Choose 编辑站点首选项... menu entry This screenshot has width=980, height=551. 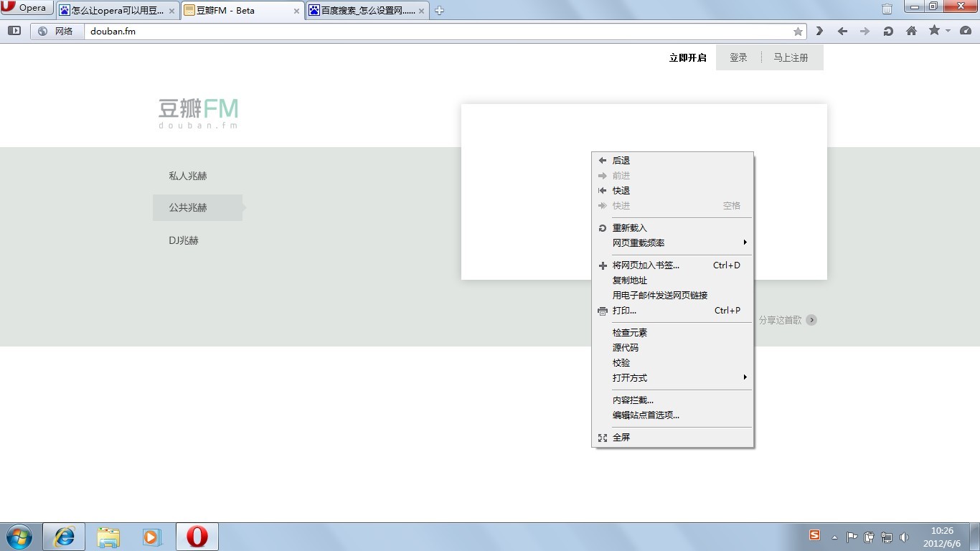point(672,415)
